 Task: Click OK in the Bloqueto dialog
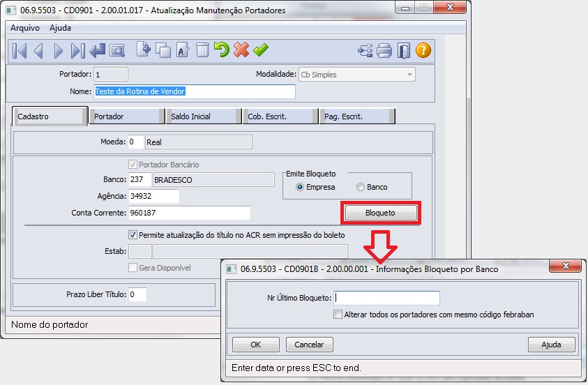point(256,345)
